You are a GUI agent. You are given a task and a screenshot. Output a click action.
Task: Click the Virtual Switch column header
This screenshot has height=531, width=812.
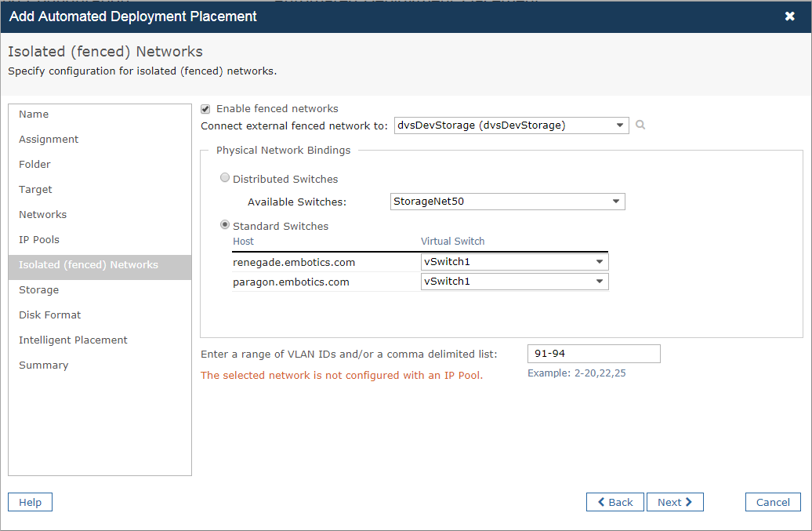[452, 242]
